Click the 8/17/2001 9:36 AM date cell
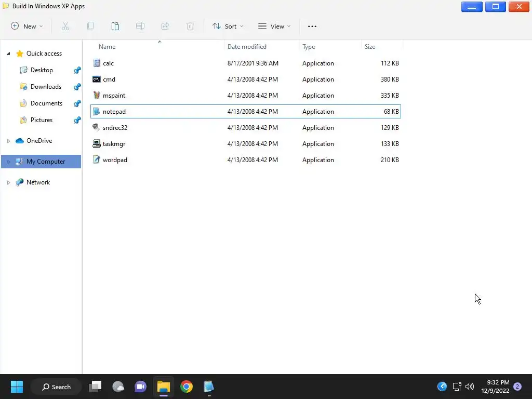Screen dimensions: 532x399 point(253,63)
